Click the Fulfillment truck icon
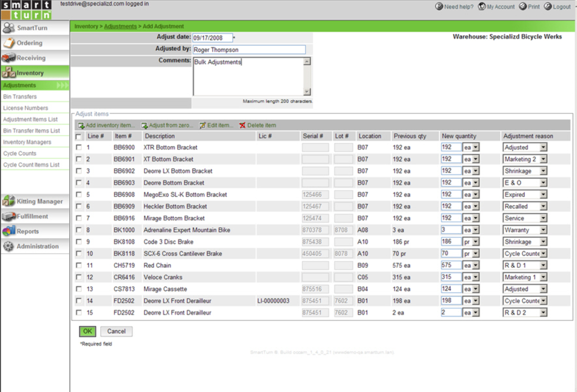 9,216
